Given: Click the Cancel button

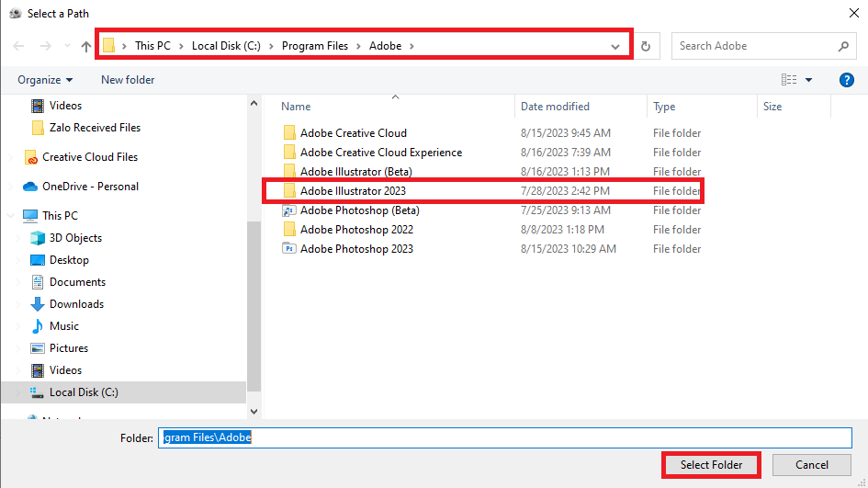Looking at the screenshot, I should tap(812, 465).
